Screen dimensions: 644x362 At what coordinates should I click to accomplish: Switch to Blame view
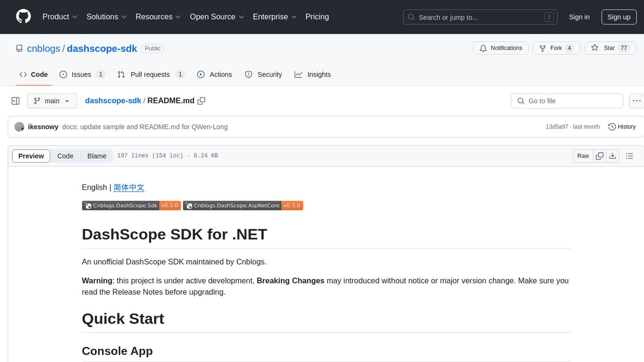coord(97,156)
